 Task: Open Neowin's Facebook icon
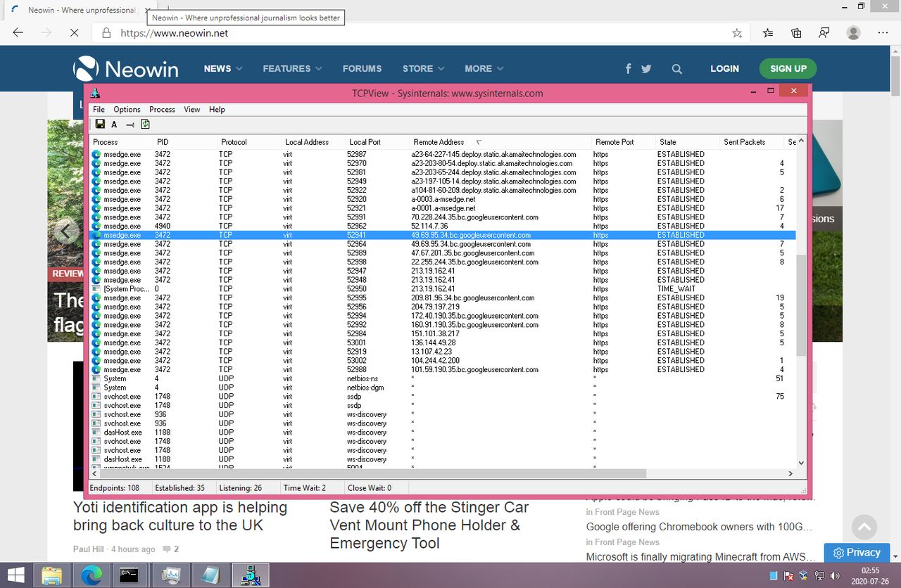pos(629,69)
